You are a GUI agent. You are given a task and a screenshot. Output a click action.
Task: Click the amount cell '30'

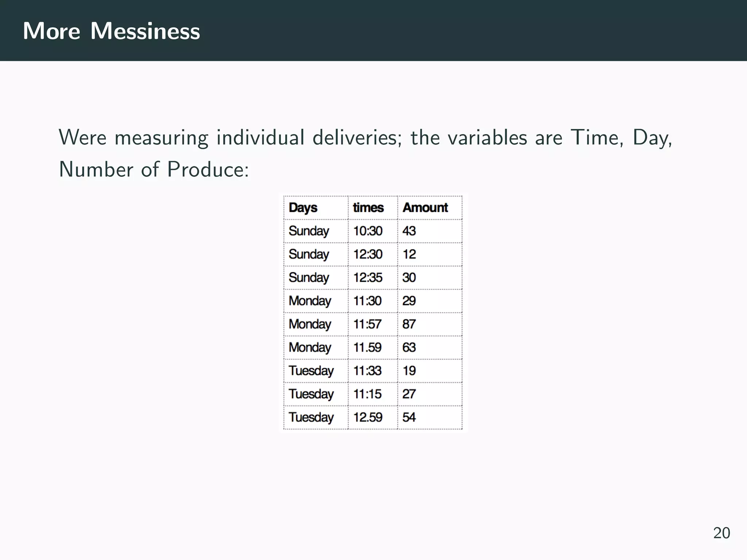click(x=430, y=278)
